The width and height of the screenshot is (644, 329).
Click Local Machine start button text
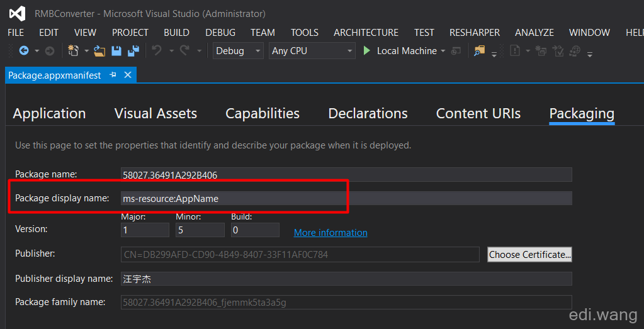point(407,51)
